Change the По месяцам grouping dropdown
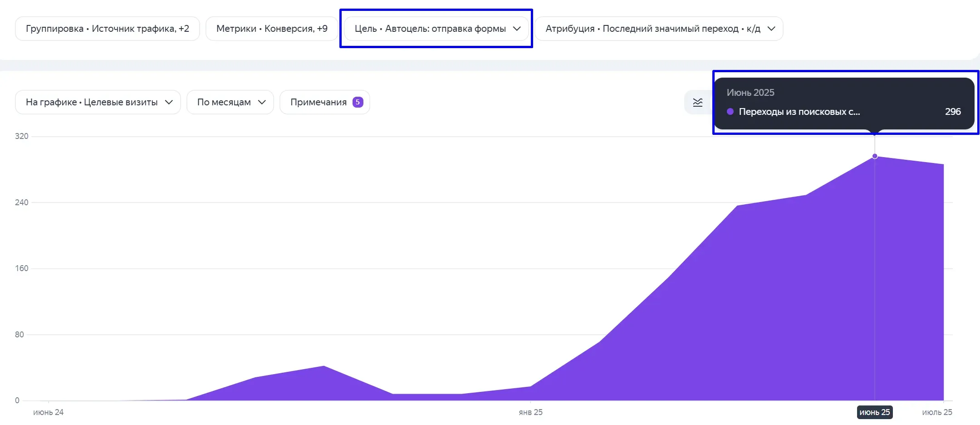Image resolution: width=980 pixels, height=425 pixels. (230, 102)
